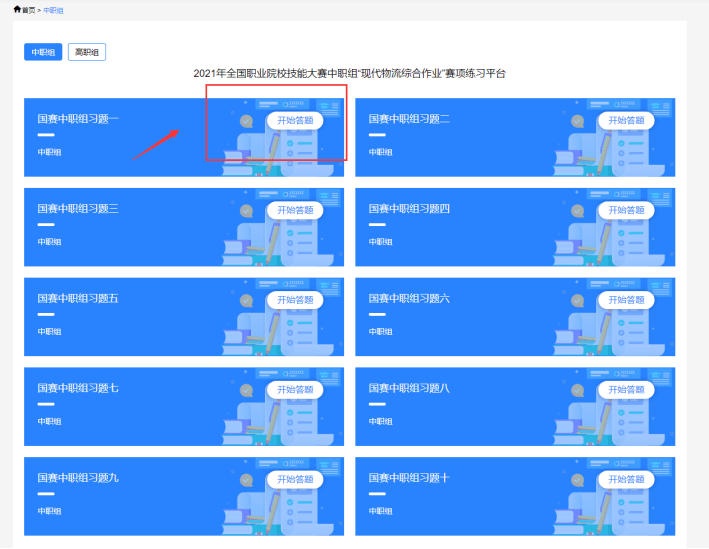
Task: Click 中职组 label under 习题四
Action: pos(380,242)
